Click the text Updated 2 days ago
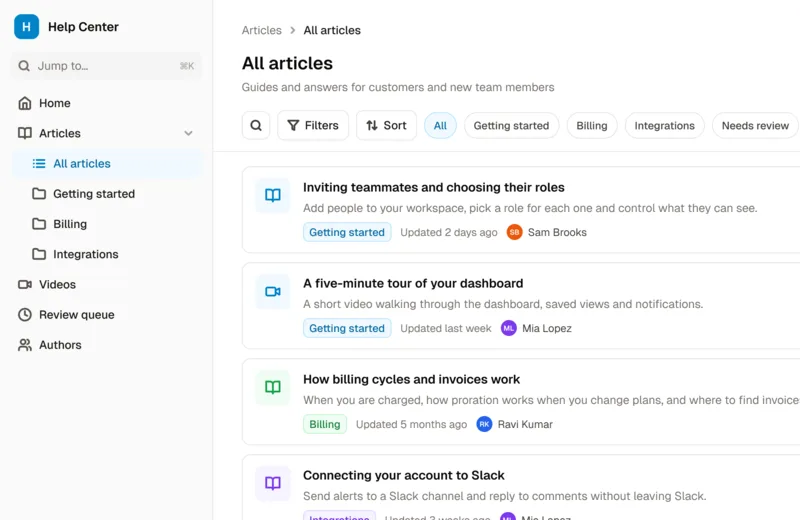Screen dimensions: 800x520 pos(448,232)
